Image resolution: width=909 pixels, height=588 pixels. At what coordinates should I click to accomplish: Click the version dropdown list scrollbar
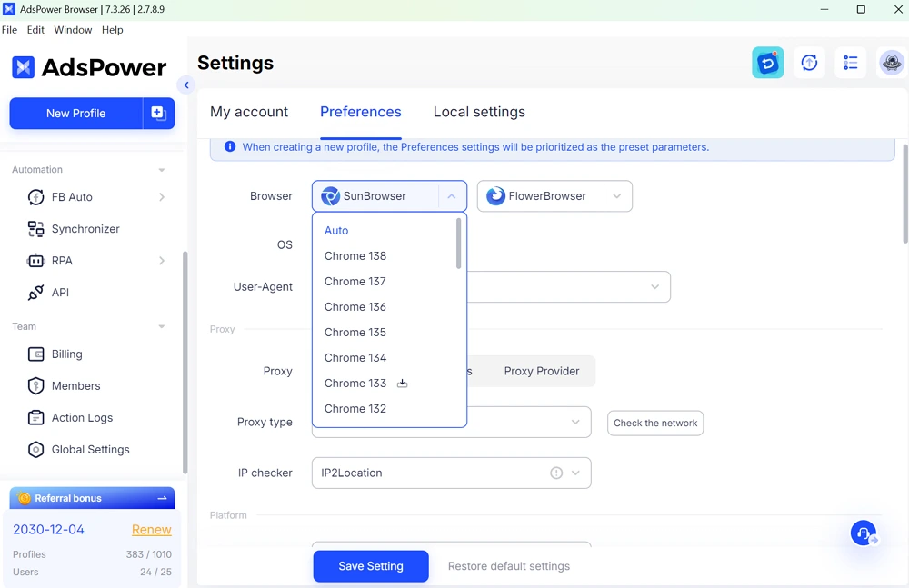(458, 243)
